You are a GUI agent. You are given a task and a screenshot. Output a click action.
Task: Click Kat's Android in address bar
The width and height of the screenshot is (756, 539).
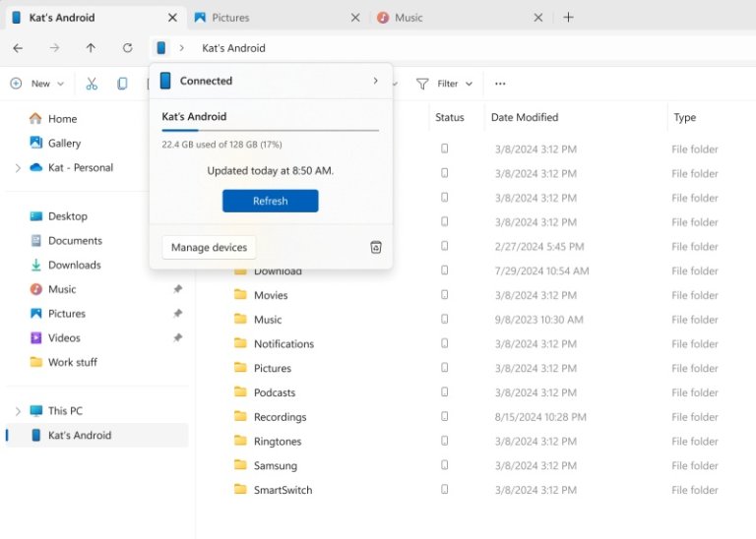[234, 48]
